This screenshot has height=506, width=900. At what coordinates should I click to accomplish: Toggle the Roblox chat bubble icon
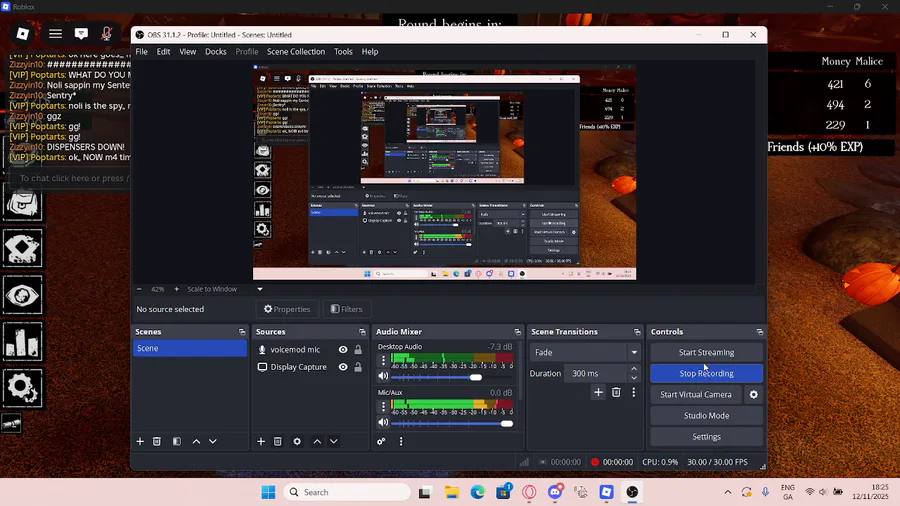tap(81, 34)
